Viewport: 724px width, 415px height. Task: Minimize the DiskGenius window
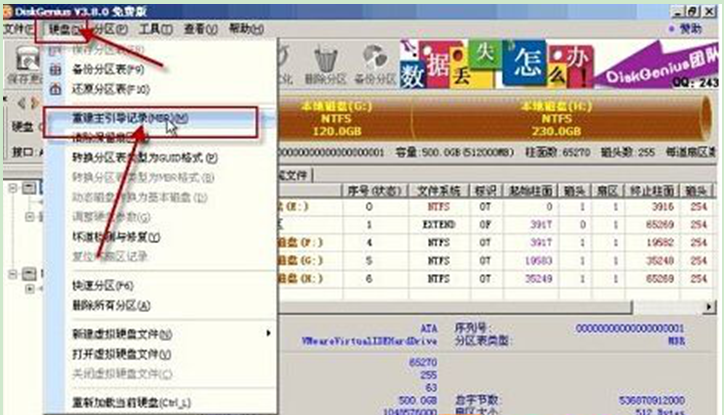(676, 12)
